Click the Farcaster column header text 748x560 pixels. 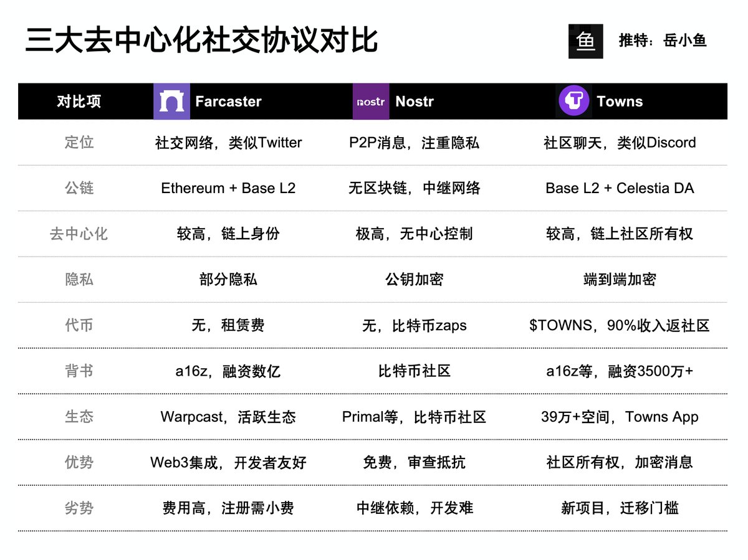[x=228, y=102]
